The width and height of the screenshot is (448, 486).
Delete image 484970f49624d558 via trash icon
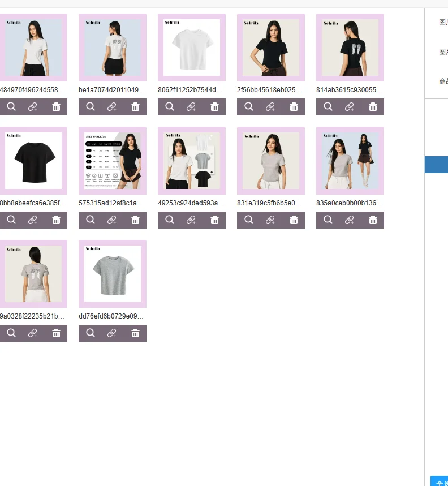pyautogui.click(x=56, y=107)
